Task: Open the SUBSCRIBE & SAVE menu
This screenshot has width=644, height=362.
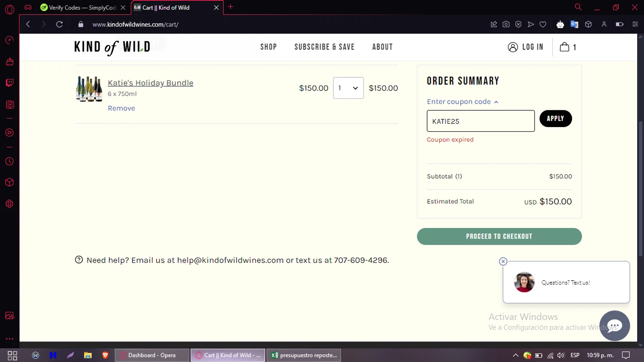Action: [x=325, y=47]
